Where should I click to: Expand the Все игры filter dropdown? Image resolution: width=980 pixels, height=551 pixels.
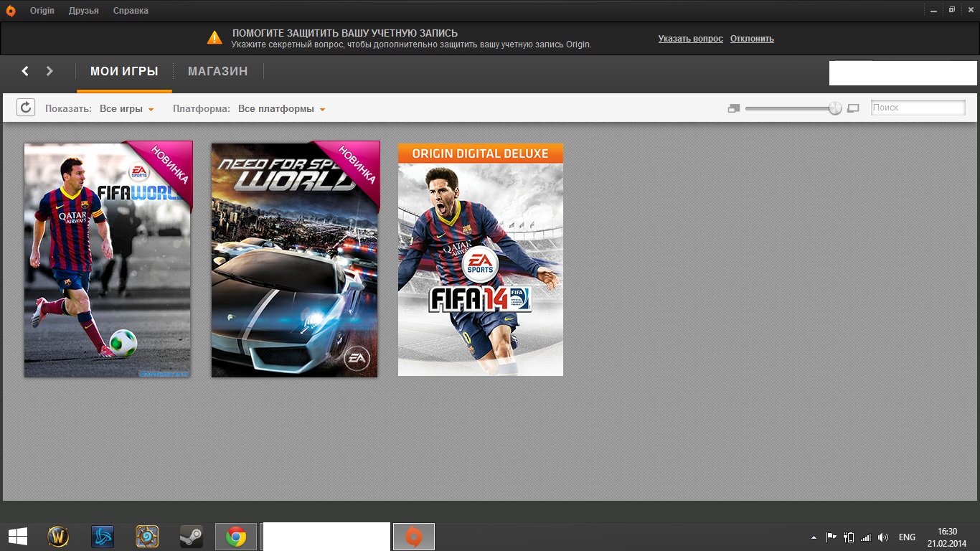[127, 109]
